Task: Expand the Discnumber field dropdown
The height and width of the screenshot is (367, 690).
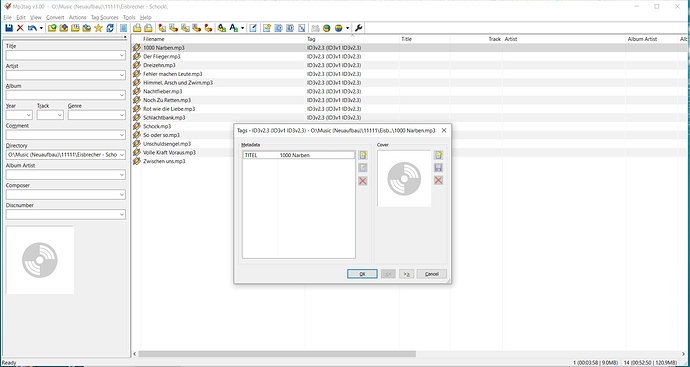Action: [121, 215]
